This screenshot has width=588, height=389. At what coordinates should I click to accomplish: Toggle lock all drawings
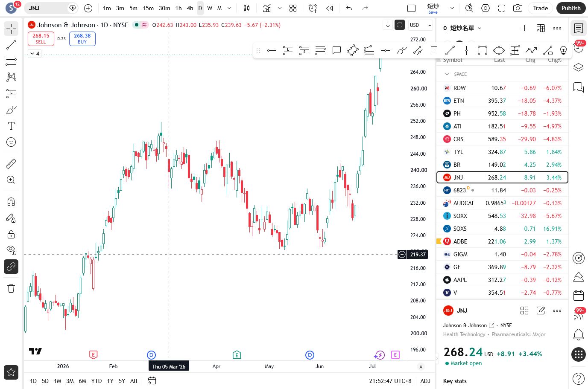click(x=11, y=234)
